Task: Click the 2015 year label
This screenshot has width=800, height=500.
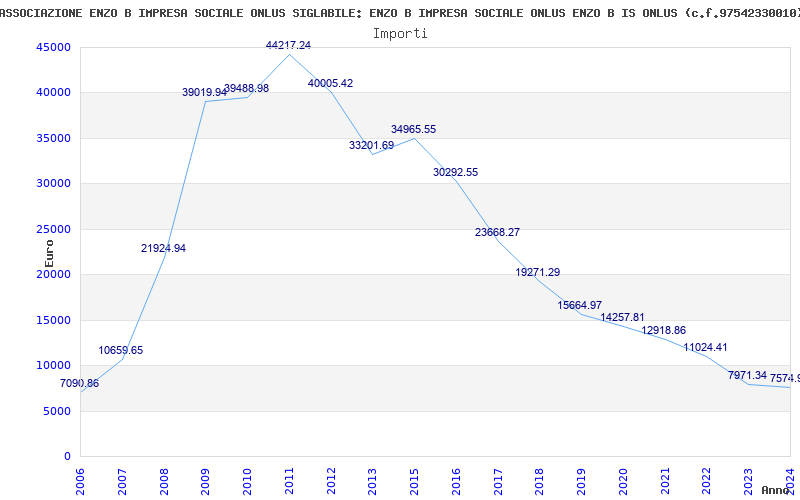Action: (x=414, y=482)
